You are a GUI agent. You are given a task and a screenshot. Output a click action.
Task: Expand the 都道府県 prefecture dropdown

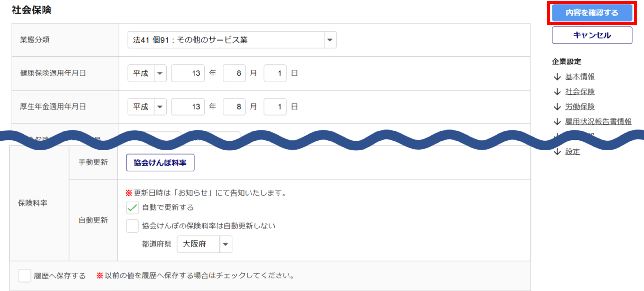click(x=225, y=244)
